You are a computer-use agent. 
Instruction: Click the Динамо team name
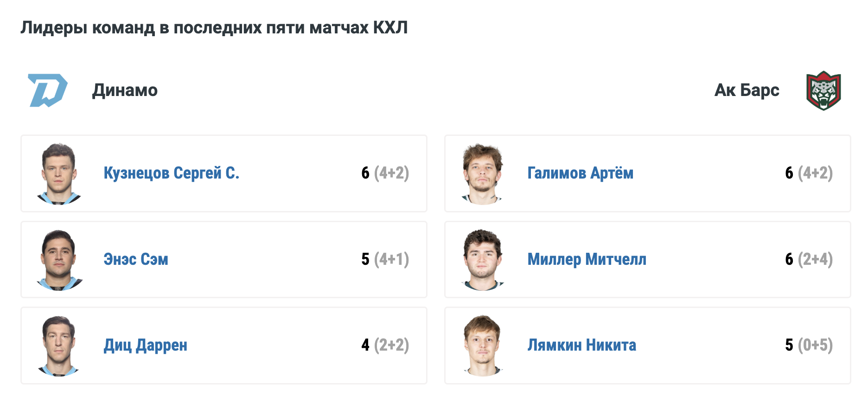click(125, 90)
